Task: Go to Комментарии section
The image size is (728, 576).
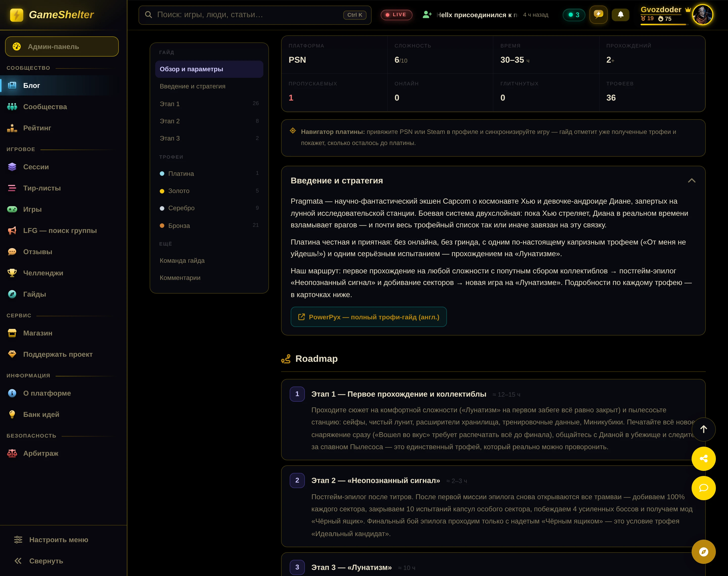Action: coord(209,278)
